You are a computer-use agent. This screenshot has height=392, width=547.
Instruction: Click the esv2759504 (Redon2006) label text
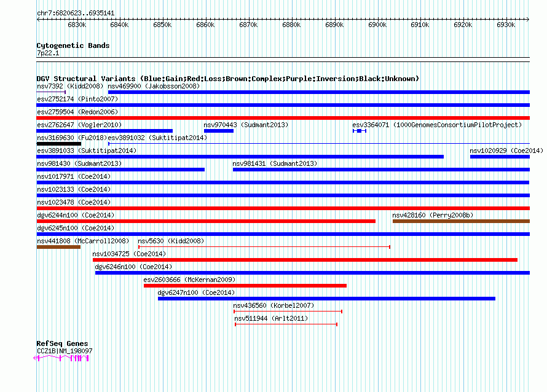pos(77,112)
